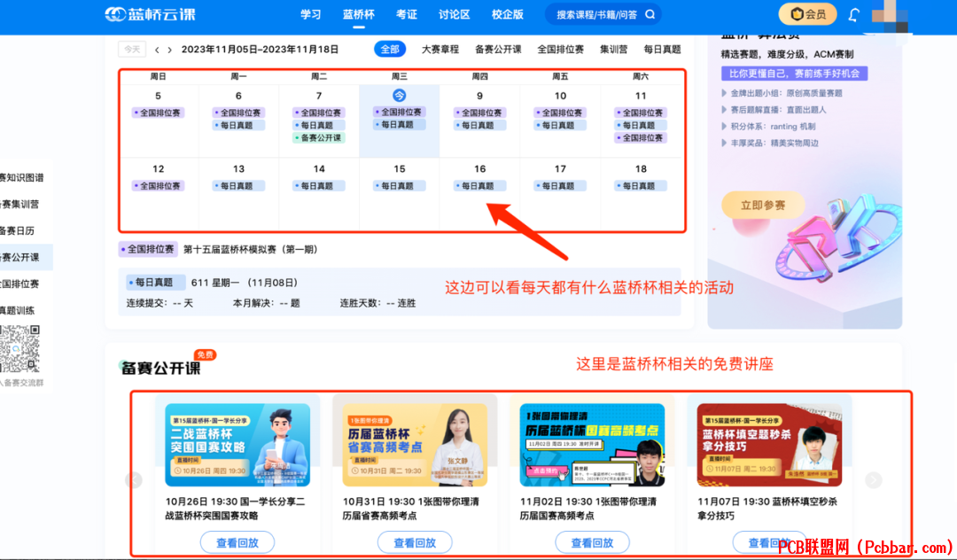Click 每日真题 event on today's cell
This screenshot has width=957, height=560.
pos(399,124)
